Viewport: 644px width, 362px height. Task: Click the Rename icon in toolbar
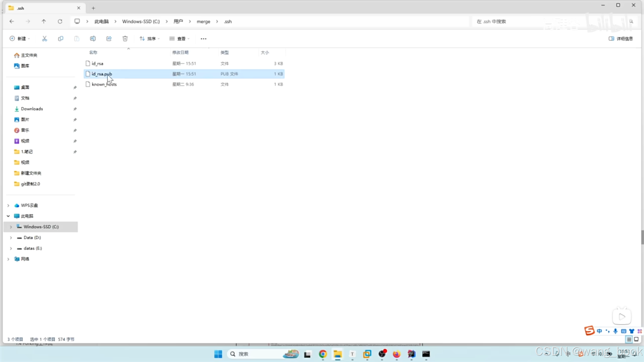(93, 39)
